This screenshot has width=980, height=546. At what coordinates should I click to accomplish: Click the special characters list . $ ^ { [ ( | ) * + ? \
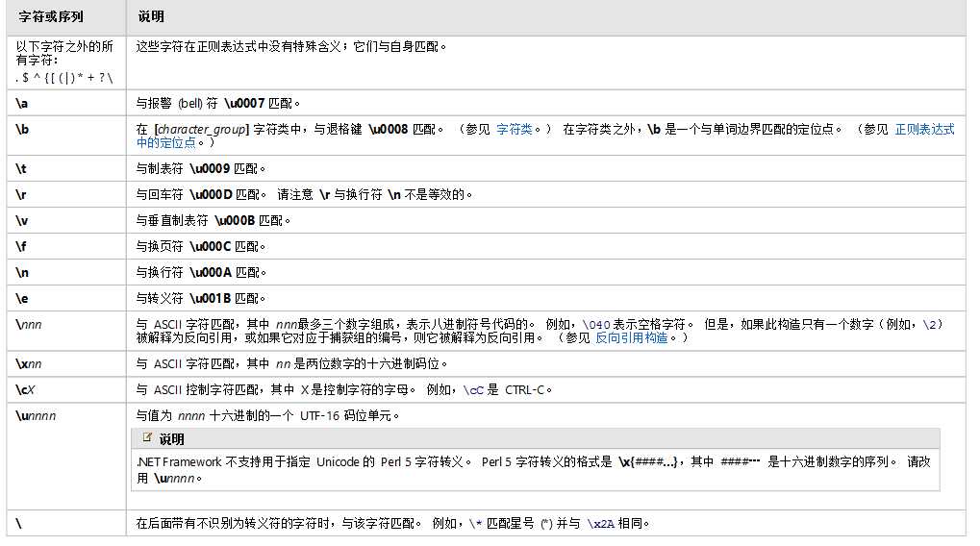[63, 78]
